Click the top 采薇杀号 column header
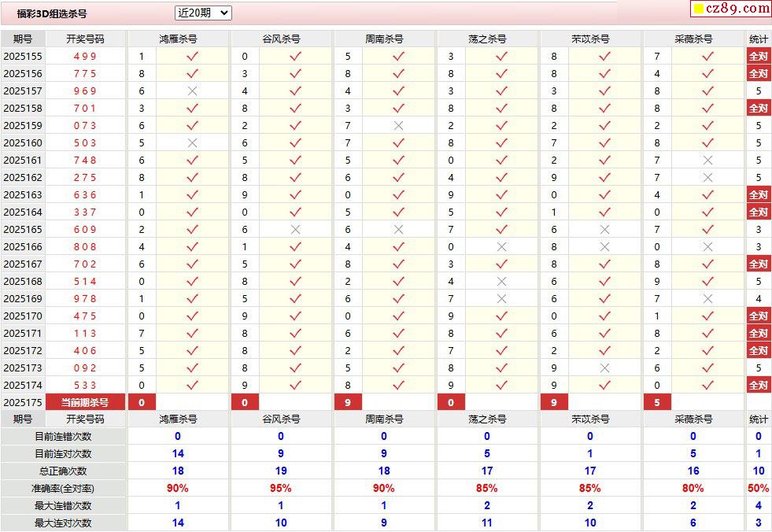 point(693,39)
